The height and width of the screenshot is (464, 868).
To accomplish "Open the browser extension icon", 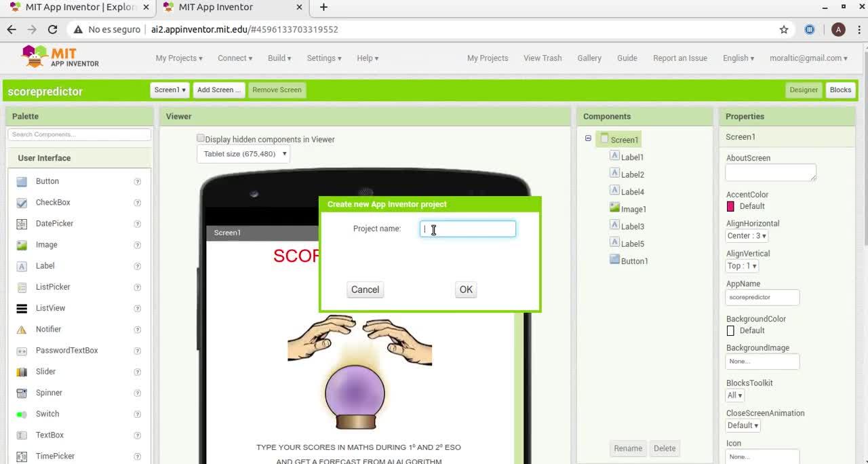I will [809, 29].
